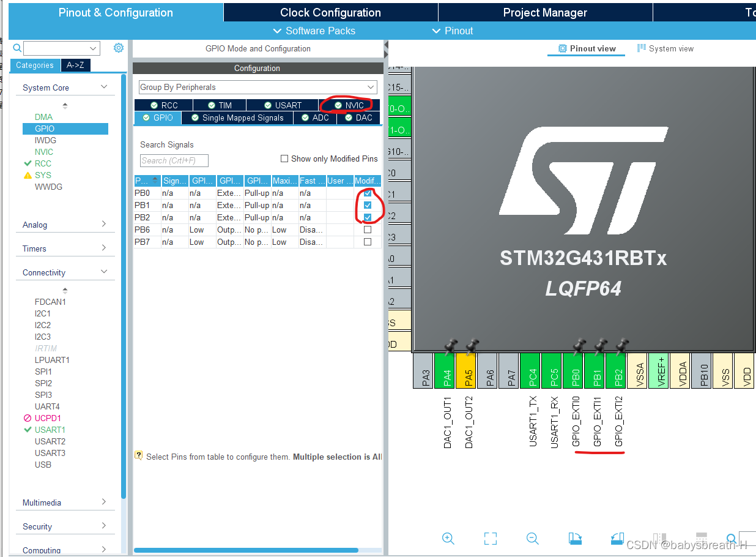The height and width of the screenshot is (557, 756).
Task: Click the pushpin icon above PA4
Action: 450,346
